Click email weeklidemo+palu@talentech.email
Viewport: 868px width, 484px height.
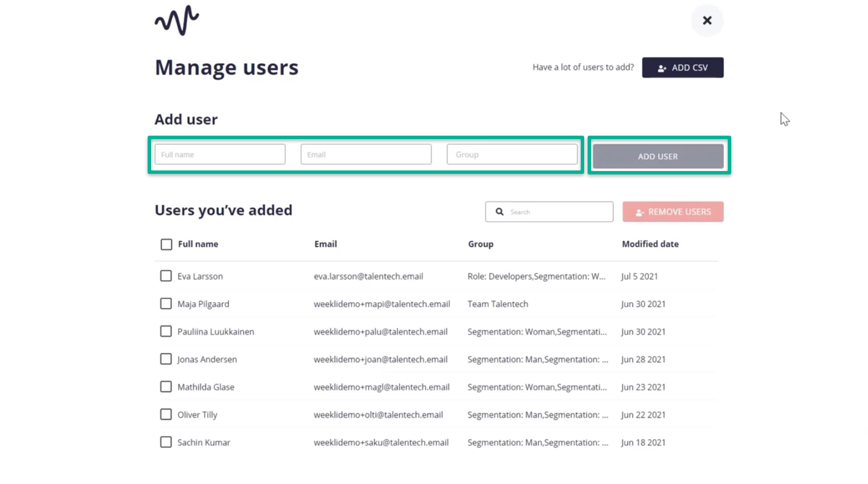pos(381,332)
